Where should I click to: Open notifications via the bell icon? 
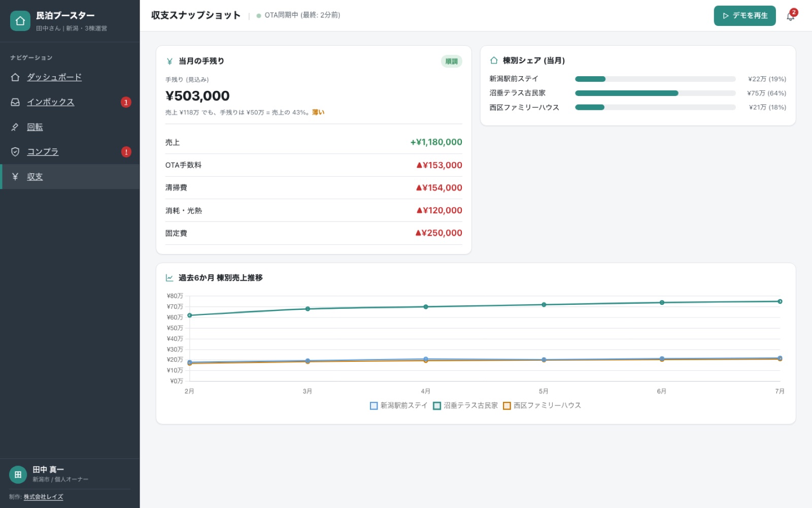pos(790,16)
